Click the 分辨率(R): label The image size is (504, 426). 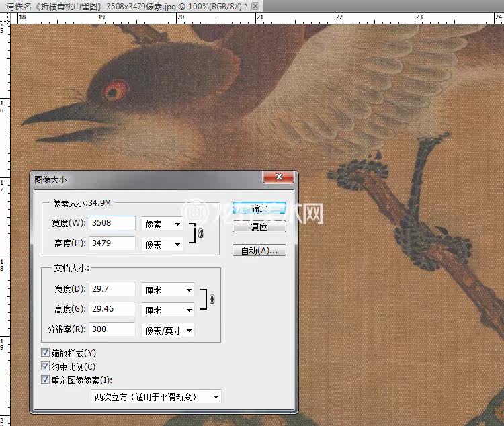coord(67,329)
